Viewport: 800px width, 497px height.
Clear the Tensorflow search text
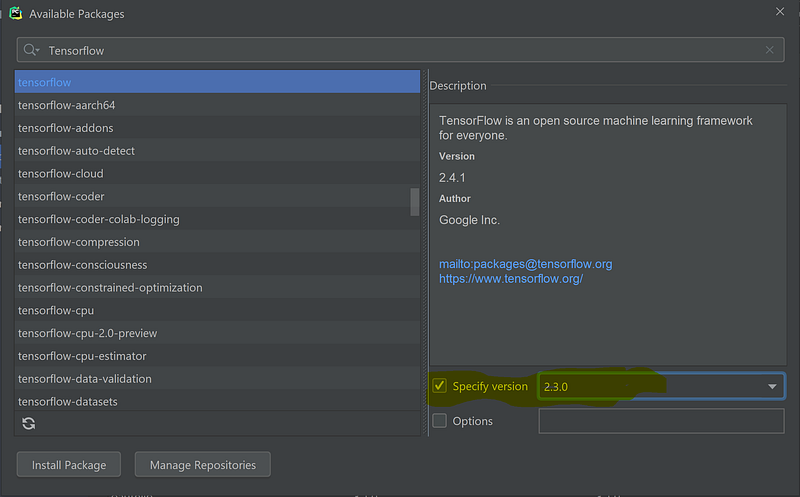click(x=769, y=50)
